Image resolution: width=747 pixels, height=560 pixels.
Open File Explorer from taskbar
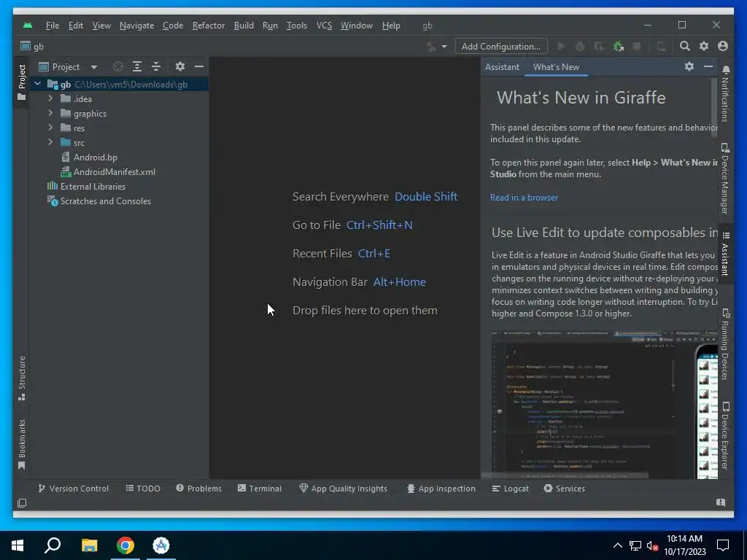[x=89, y=545]
